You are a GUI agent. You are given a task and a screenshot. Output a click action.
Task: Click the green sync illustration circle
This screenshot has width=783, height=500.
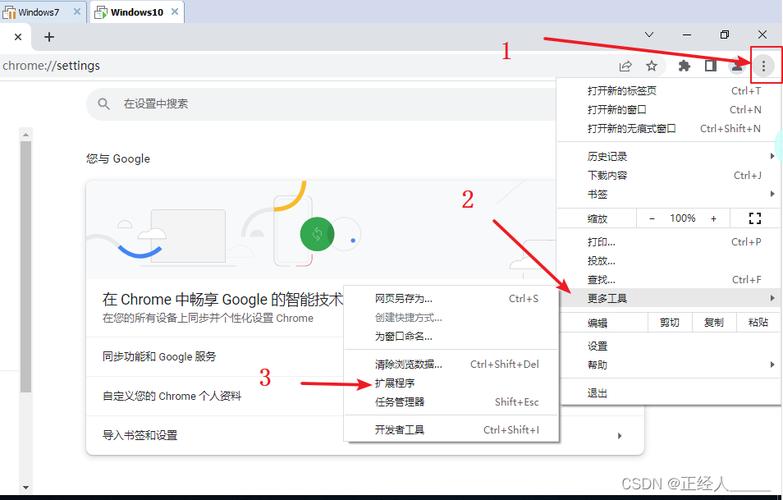point(317,234)
